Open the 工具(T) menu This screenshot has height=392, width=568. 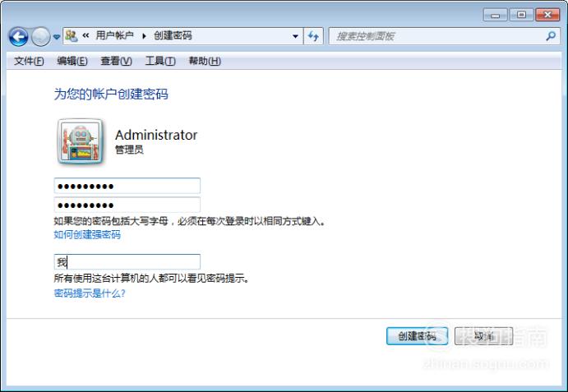160,61
